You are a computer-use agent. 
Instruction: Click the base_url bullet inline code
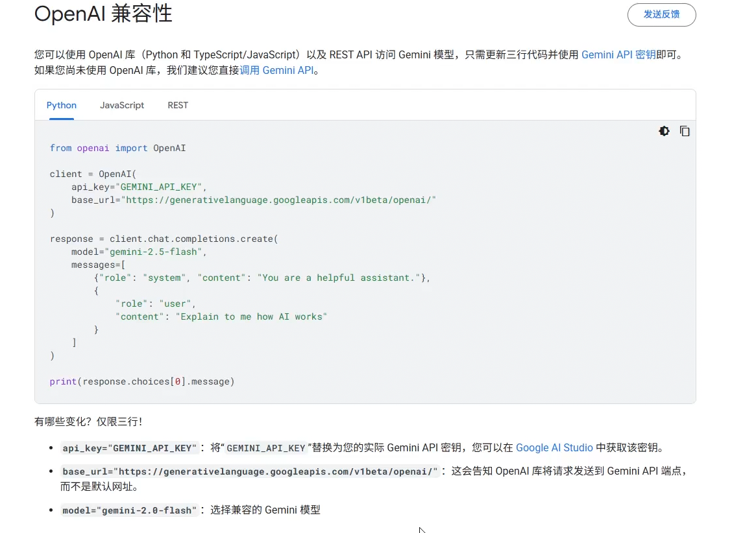[x=250, y=471]
